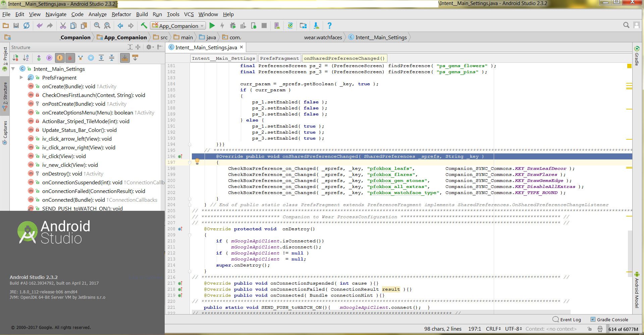
Task: Collapse the Intent__Main_Settings tree node
Action: [13, 69]
